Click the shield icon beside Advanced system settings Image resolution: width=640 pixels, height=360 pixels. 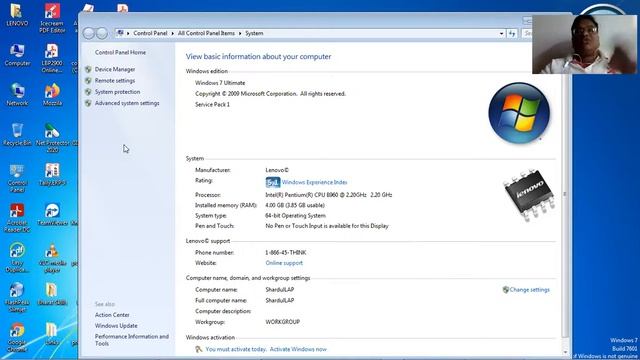[88, 103]
